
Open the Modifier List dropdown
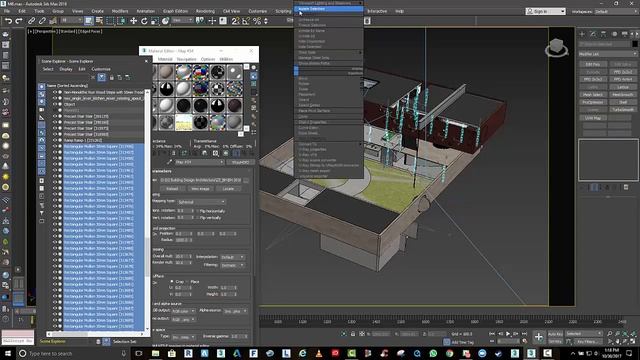point(608,53)
